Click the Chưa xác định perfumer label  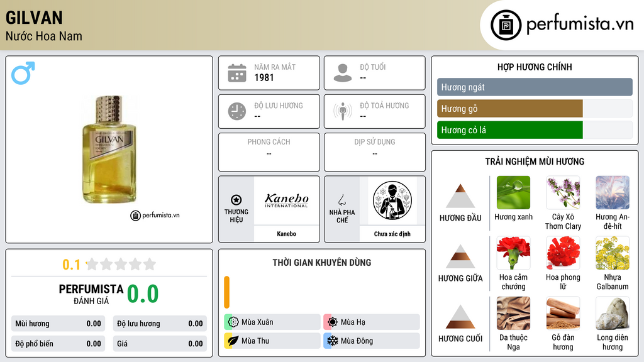(392, 234)
